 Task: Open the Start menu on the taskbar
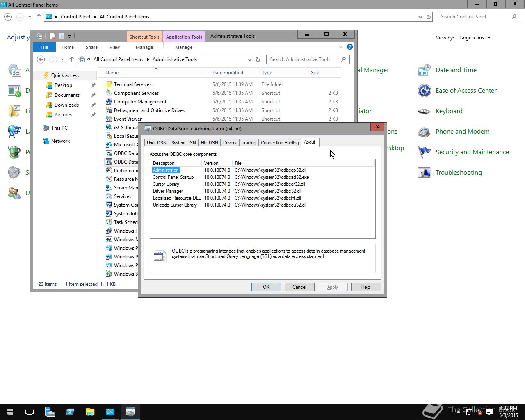10,412
